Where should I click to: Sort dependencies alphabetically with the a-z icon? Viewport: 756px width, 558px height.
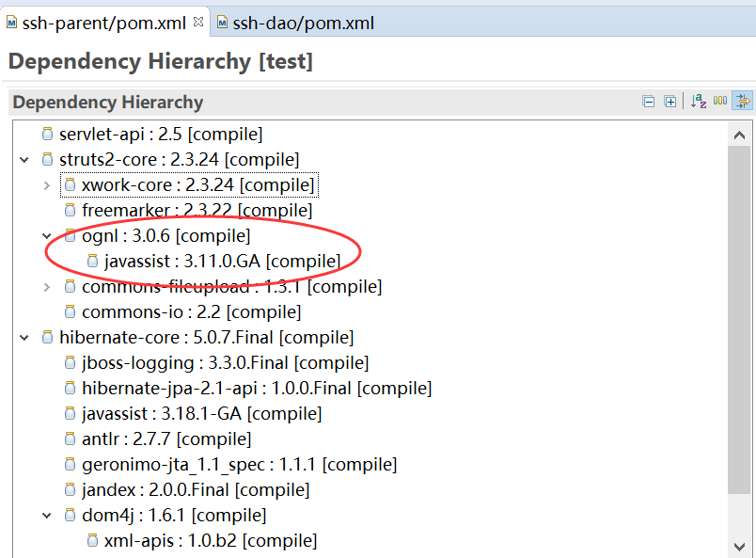(x=698, y=101)
